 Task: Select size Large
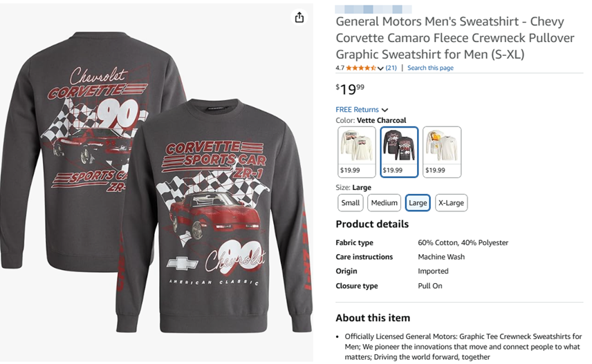[x=418, y=202]
